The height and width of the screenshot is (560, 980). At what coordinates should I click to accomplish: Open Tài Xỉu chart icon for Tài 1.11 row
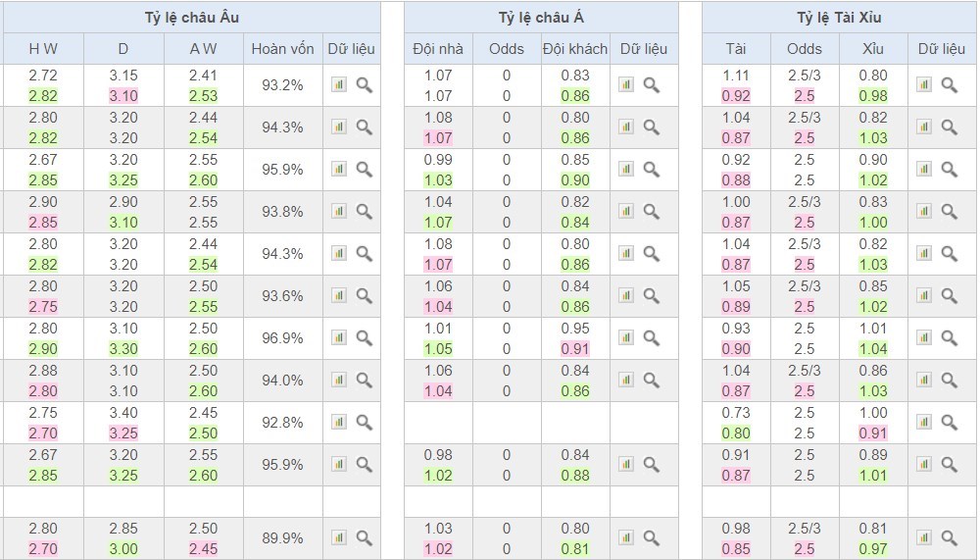click(x=924, y=84)
